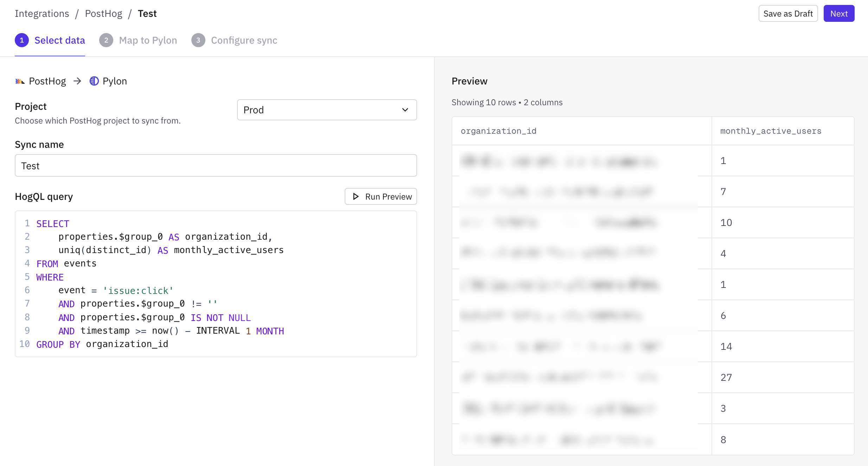Click the FROM events line
Screen dimensions: 868x466
coord(66,264)
